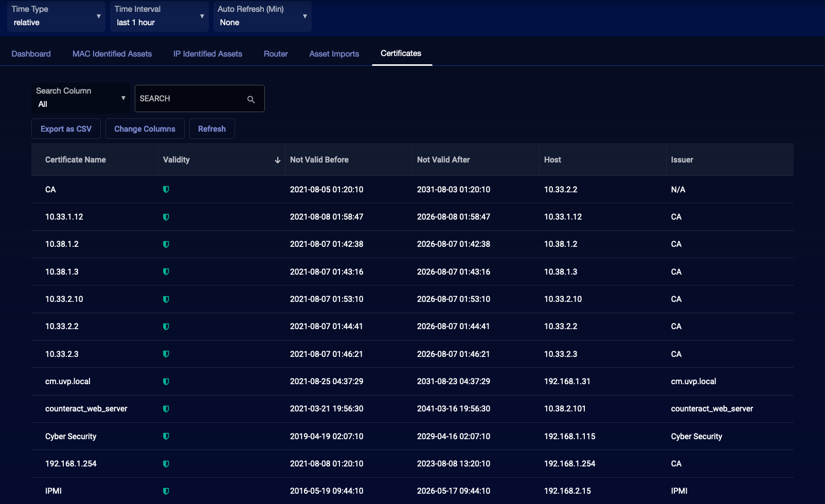Go to the MAC Identified Assets tab
The width and height of the screenshot is (825, 504).
112,54
